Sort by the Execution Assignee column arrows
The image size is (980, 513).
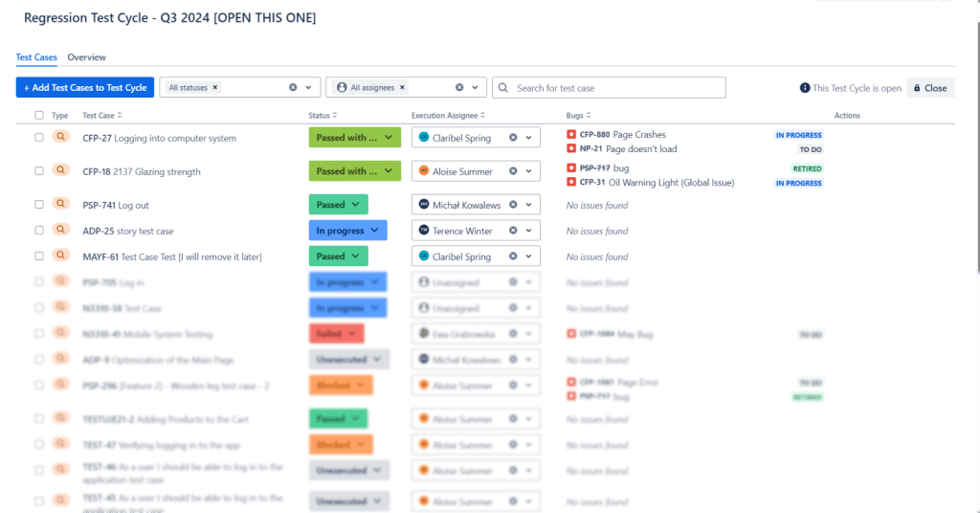482,116
